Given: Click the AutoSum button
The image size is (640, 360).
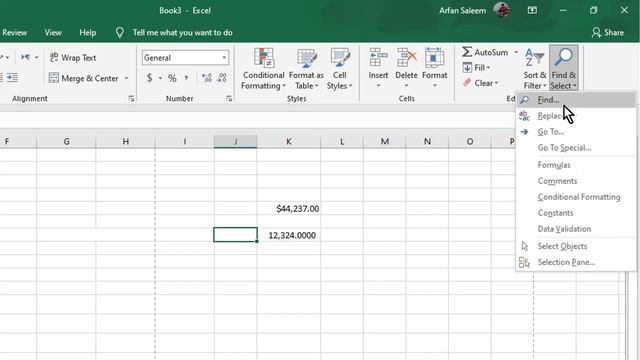Looking at the screenshot, I should [x=485, y=52].
